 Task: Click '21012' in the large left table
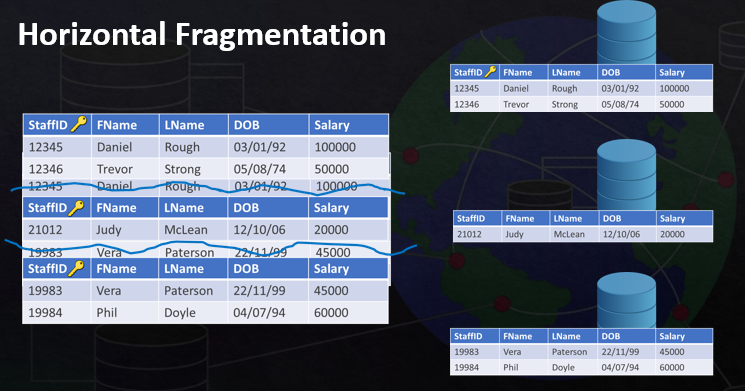click(x=45, y=230)
